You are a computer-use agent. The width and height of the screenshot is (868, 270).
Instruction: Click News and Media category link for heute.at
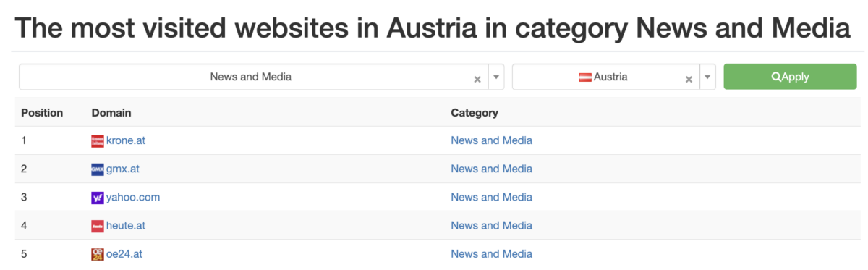[491, 226]
